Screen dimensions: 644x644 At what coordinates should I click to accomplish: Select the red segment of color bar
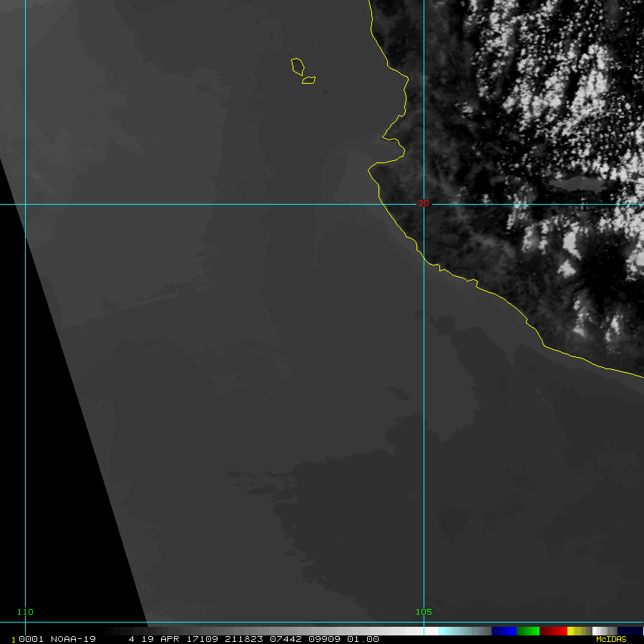point(553,631)
